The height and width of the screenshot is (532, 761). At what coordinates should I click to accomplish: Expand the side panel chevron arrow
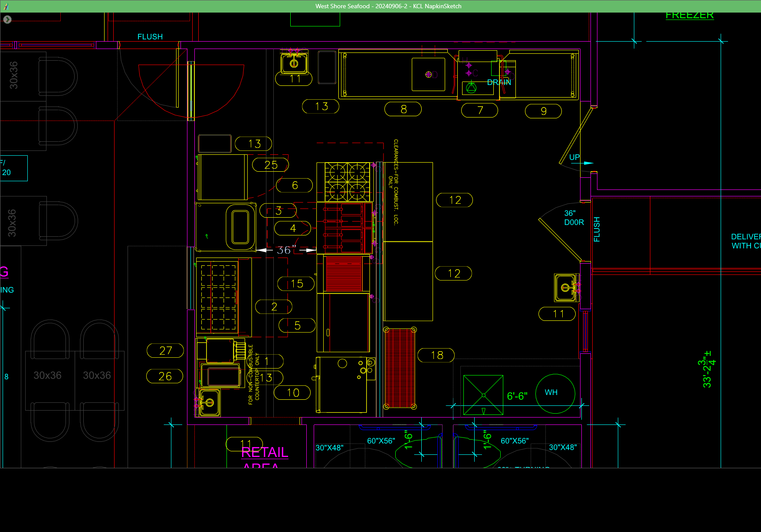pos(7,20)
